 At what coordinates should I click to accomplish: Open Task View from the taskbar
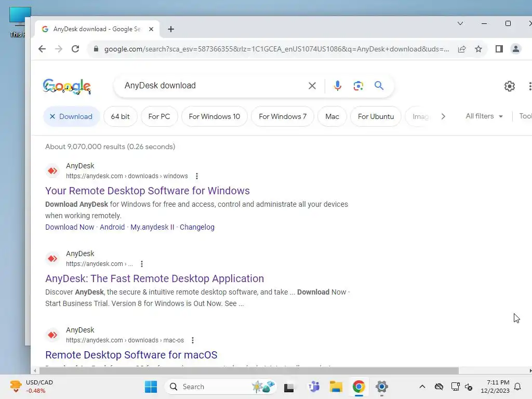click(x=289, y=387)
